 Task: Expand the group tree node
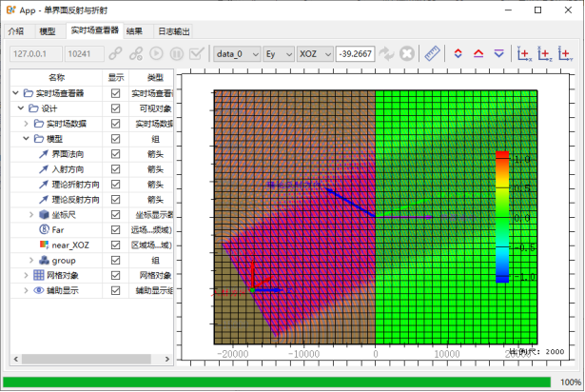pos(31,260)
